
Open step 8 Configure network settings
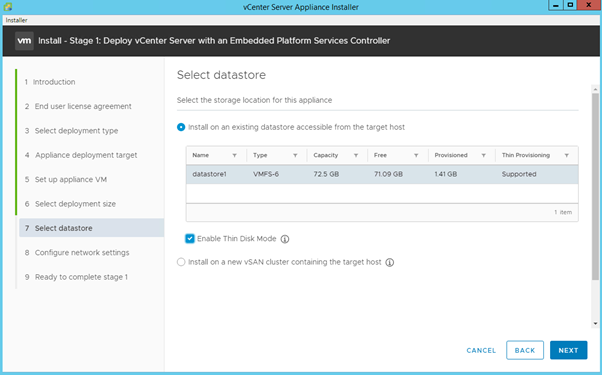[x=77, y=253]
